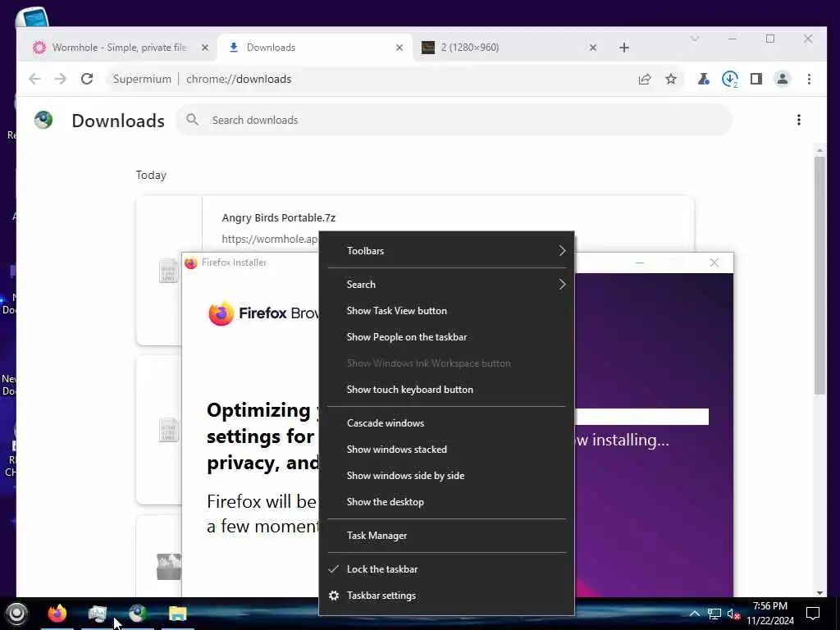Open Taskbar settings

click(446, 596)
